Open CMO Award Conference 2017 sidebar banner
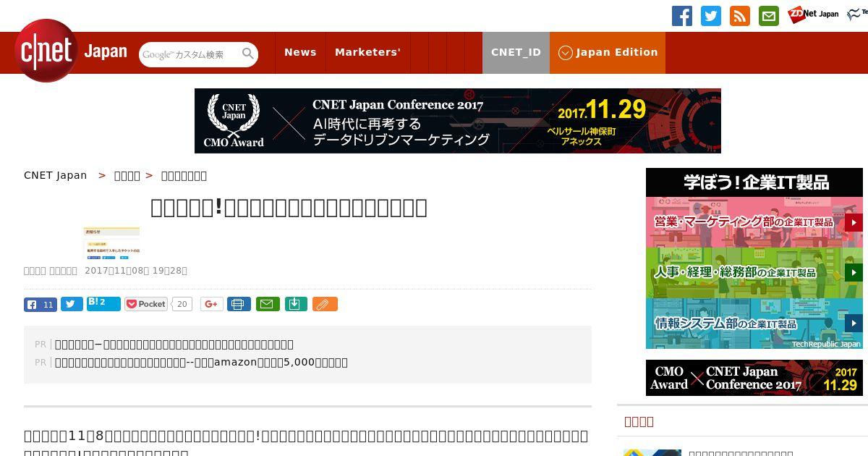The width and height of the screenshot is (868, 456). click(x=754, y=378)
